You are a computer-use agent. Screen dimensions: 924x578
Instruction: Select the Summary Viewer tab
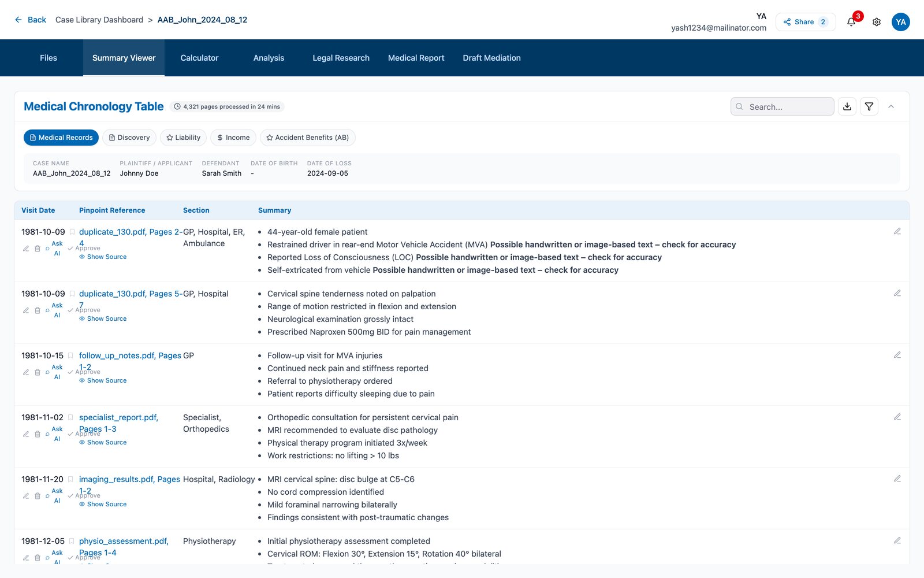pos(124,58)
